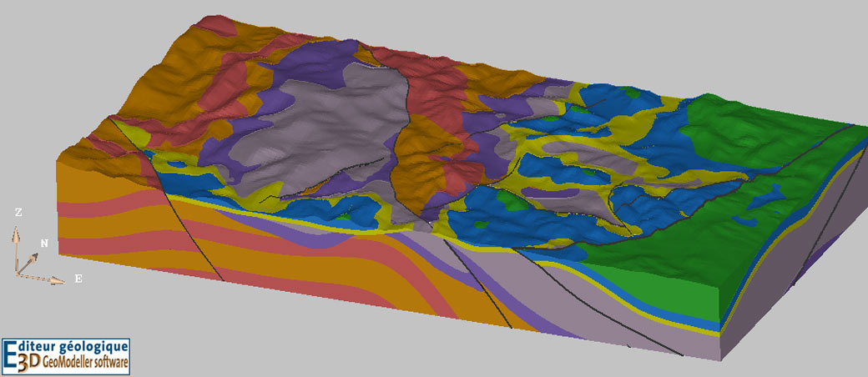The width and height of the screenshot is (868, 377).
Task: Click the Editeur géologique 3D GeoModeller logo
Action: coord(66,356)
